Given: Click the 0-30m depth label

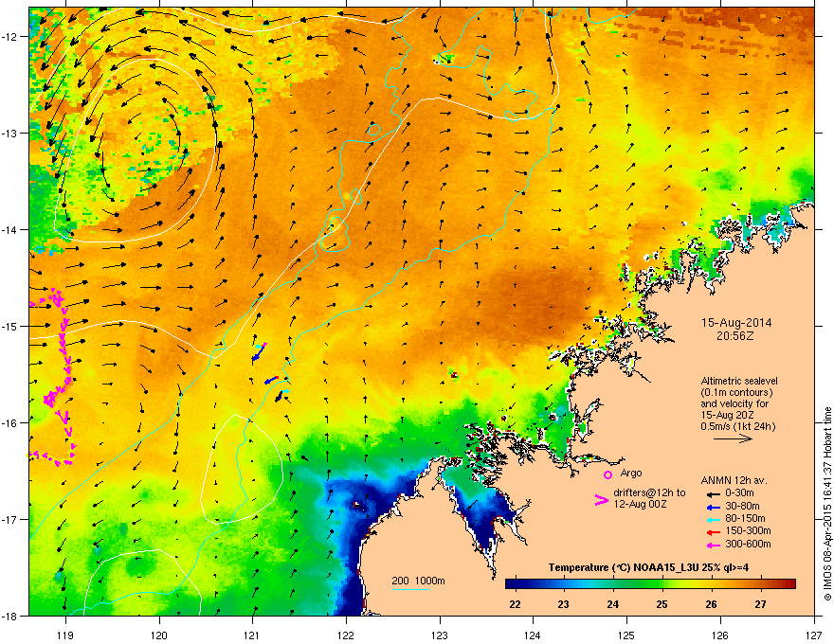Looking at the screenshot, I should click(x=739, y=493).
